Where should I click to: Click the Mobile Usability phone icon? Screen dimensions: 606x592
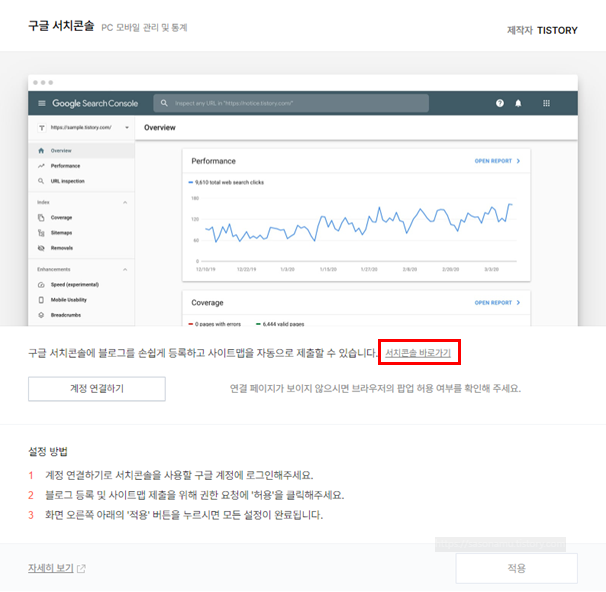coord(41,300)
